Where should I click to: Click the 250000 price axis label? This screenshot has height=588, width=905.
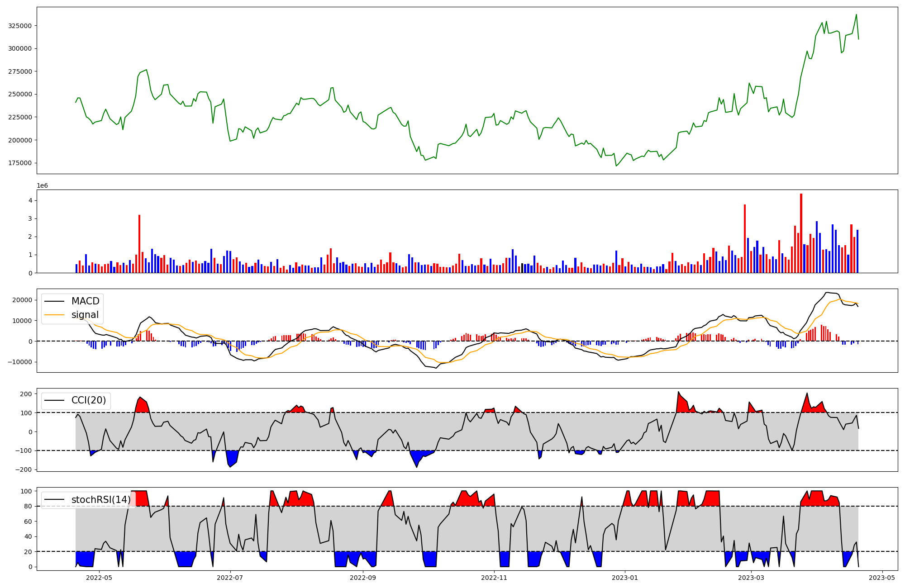pyautogui.click(x=20, y=94)
